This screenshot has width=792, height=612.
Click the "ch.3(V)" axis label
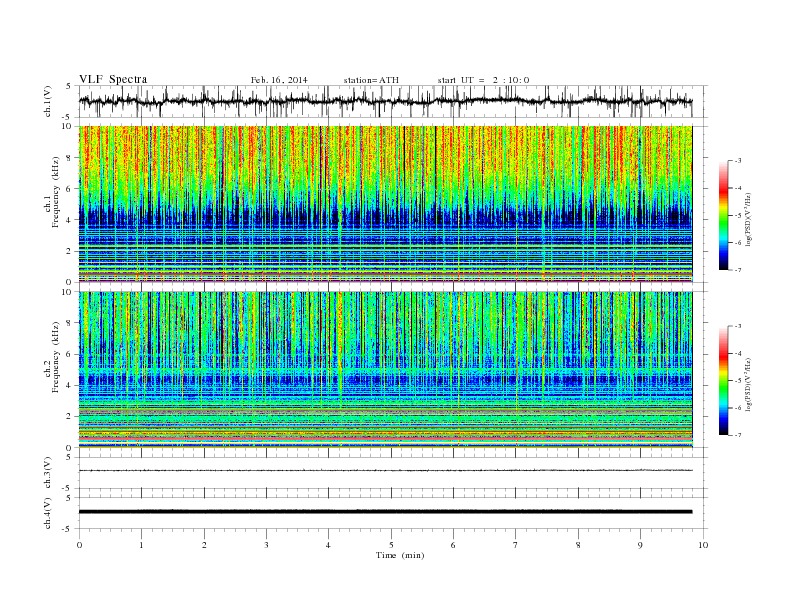(x=48, y=473)
